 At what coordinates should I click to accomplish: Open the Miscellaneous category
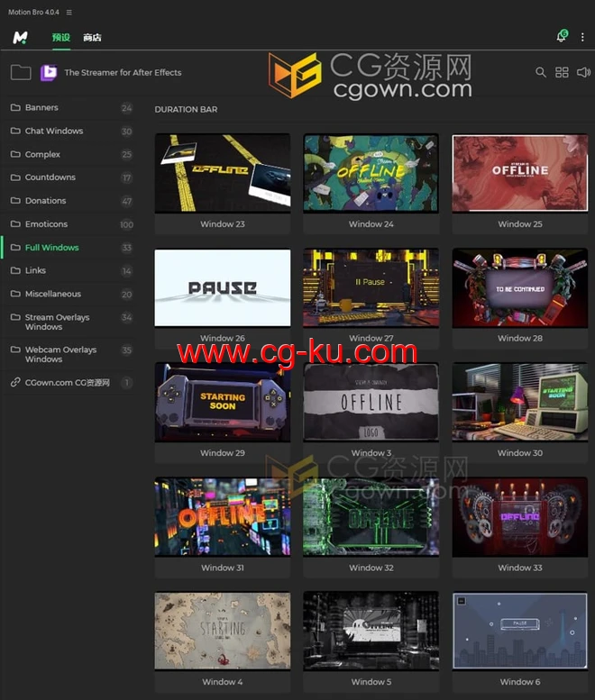click(69, 294)
